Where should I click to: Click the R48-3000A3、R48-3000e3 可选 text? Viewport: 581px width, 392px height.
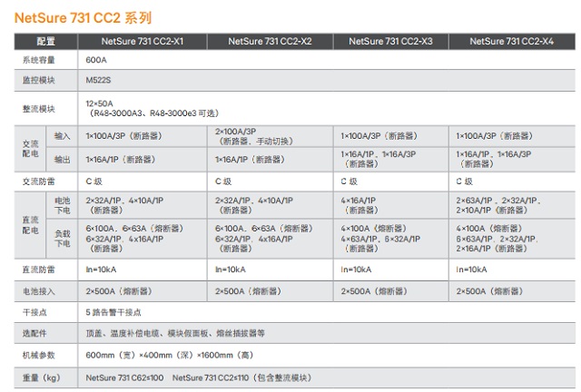click(154, 113)
